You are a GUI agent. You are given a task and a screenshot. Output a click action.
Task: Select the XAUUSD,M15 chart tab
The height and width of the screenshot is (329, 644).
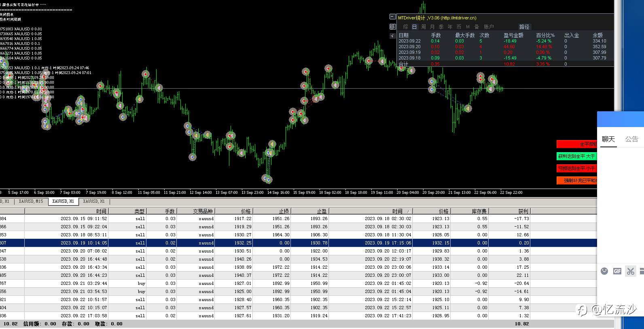[x=31, y=201]
